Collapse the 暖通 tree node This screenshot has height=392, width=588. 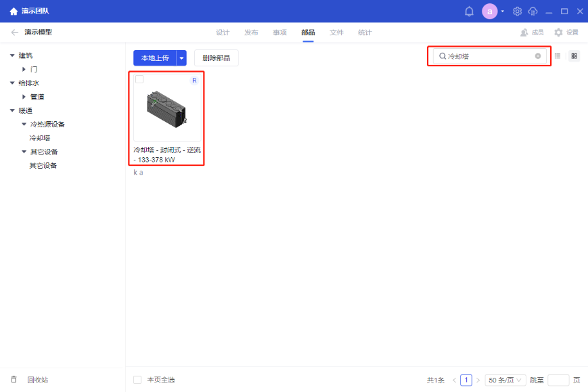click(12, 110)
